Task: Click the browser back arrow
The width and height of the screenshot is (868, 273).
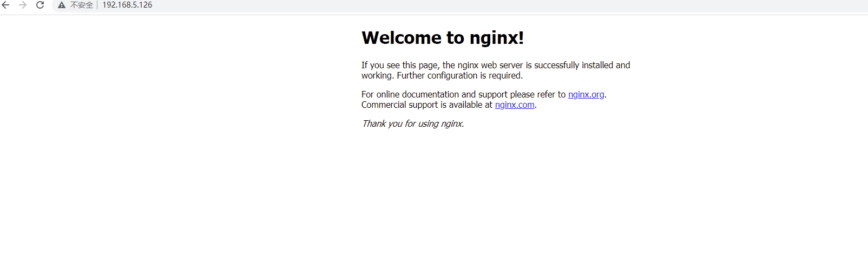Action: click(x=5, y=5)
